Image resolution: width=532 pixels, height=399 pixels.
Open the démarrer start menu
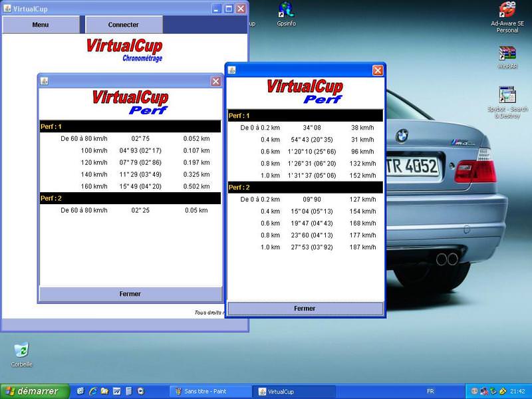[x=35, y=391]
